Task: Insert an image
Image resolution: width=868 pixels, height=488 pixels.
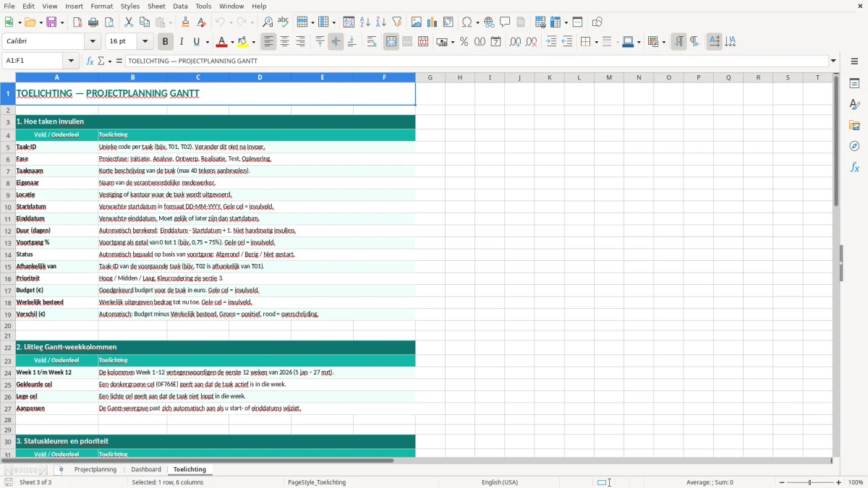Action: point(417,22)
